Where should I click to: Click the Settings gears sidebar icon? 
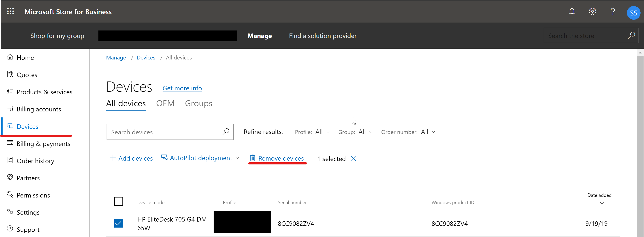[10, 212]
